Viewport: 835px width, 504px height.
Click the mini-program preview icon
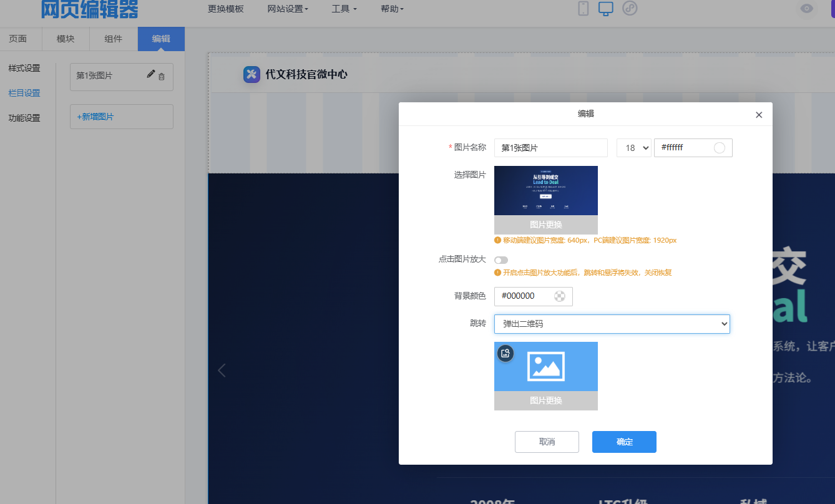630,9
